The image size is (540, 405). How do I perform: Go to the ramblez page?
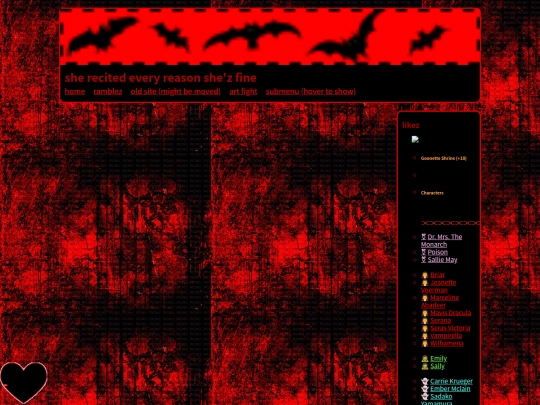[x=108, y=91]
